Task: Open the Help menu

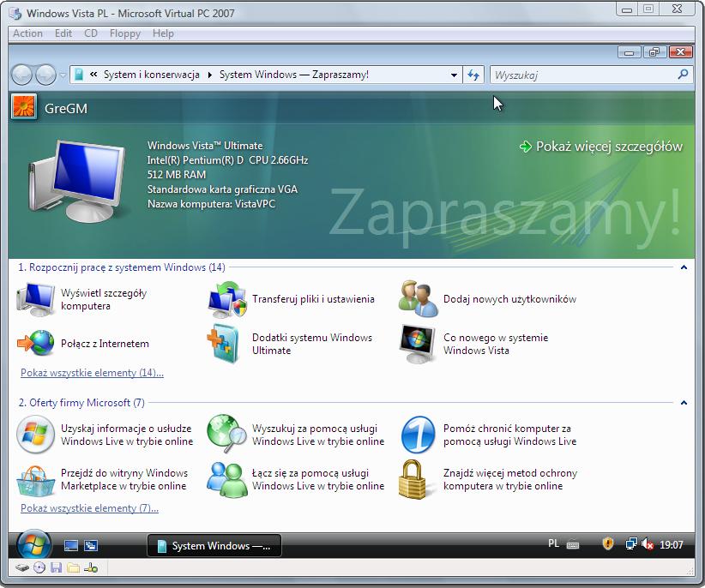Action: (x=163, y=33)
